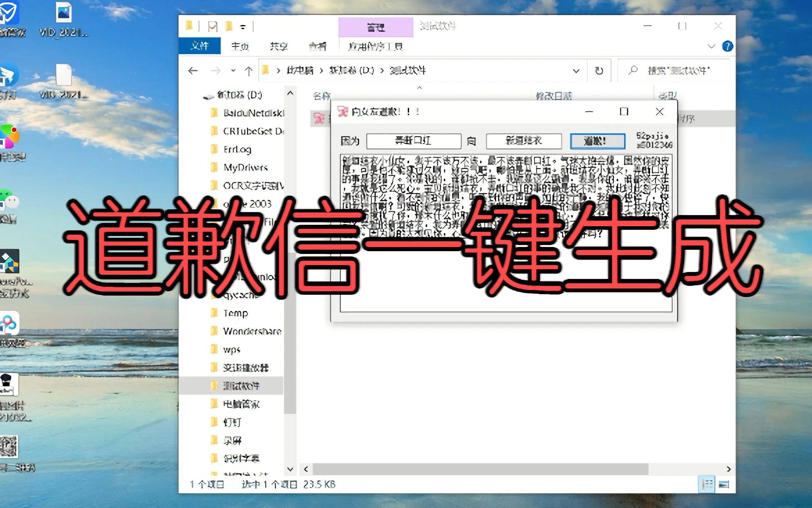The width and height of the screenshot is (812, 508).
Task: Click the new folder quick-access icon
Action: tap(228, 26)
